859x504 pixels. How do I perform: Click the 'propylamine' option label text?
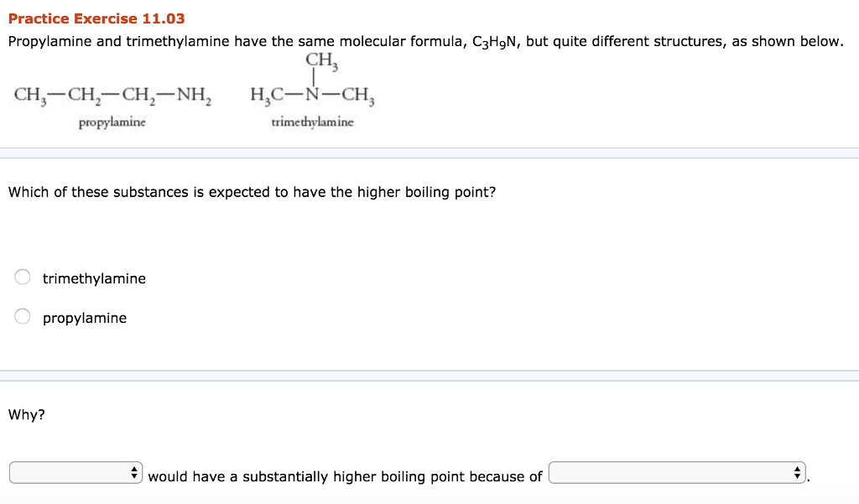point(85,318)
